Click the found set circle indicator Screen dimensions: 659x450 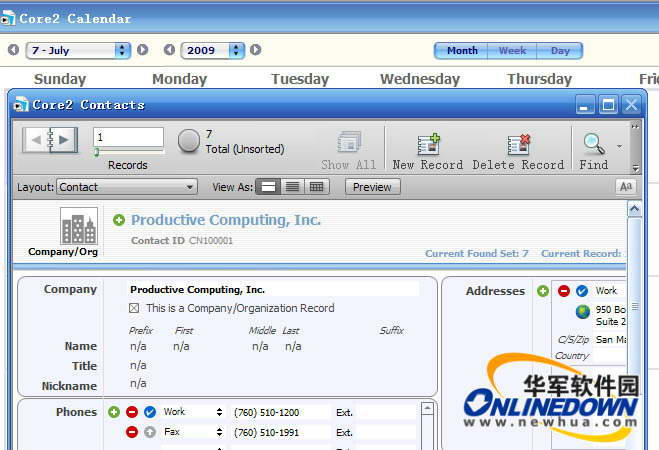pyautogui.click(x=188, y=141)
